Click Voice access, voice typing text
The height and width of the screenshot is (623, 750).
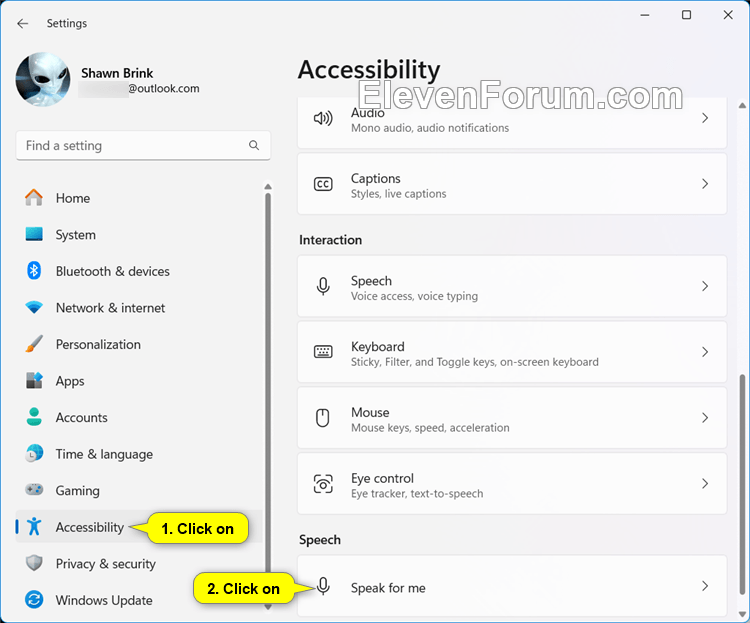[414, 296]
